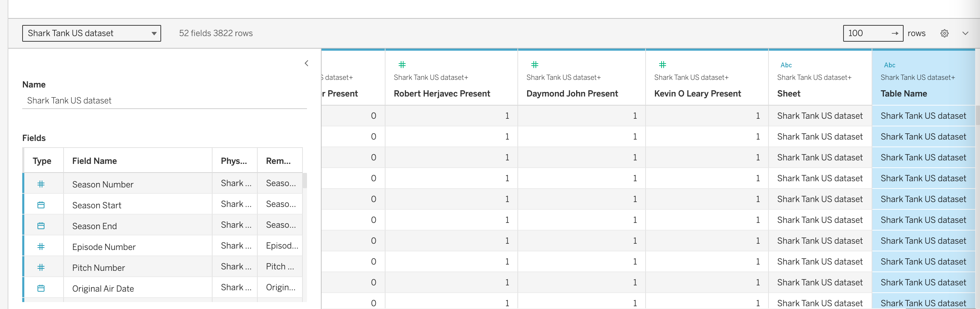Select the Daymond John Present column header
Viewport: 980px width, 309px height.
[572, 94]
